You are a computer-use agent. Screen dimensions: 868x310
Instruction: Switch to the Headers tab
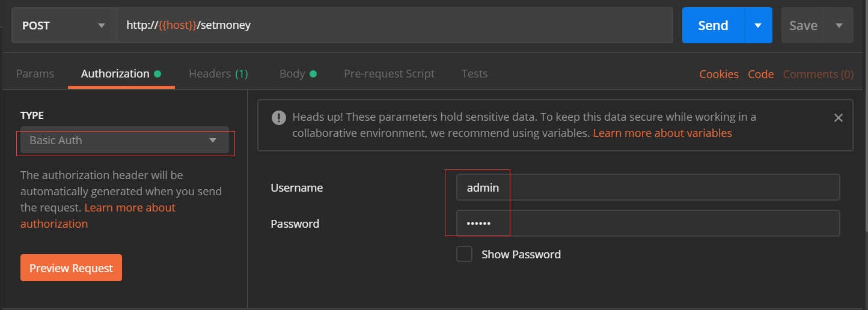pyautogui.click(x=218, y=74)
